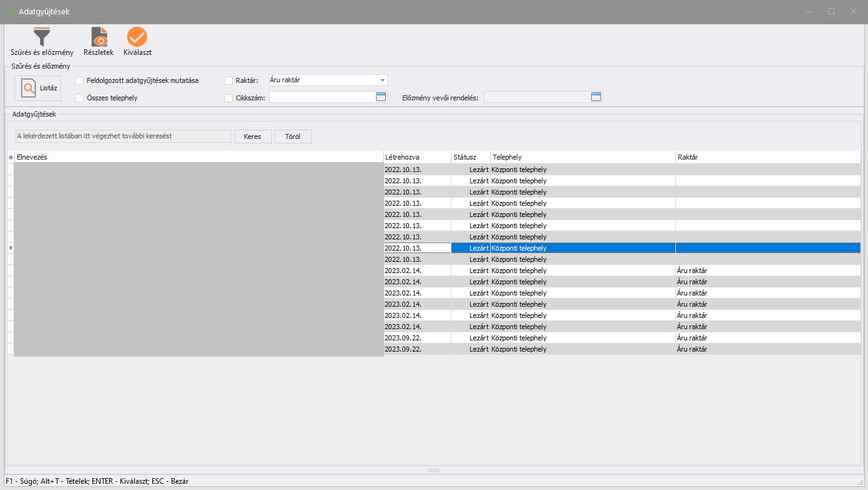868x490 pixels.
Task: Click the Státusz column header
Action: point(470,157)
